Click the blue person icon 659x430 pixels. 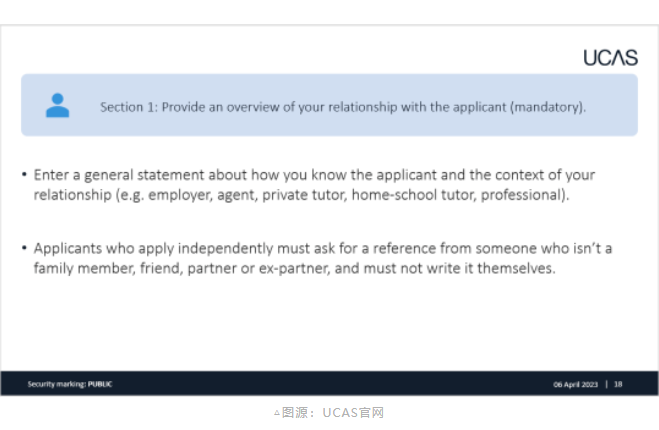pos(58,105)
